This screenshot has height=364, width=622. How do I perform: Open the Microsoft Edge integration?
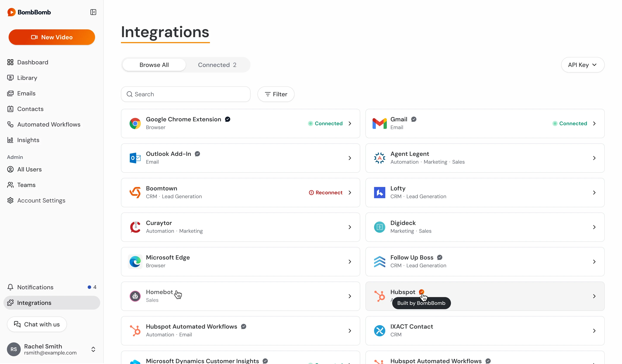click(x=240, y=262)
